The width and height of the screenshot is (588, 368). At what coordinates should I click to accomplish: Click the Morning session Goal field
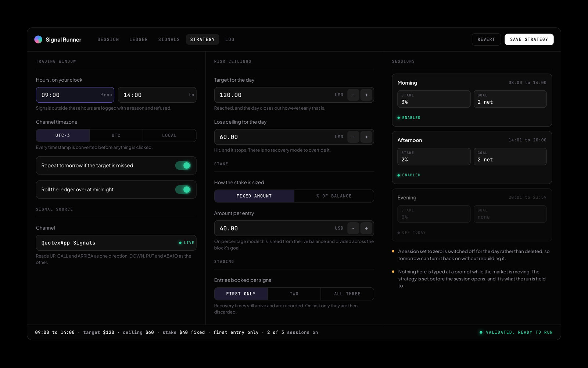click(510, 99)
